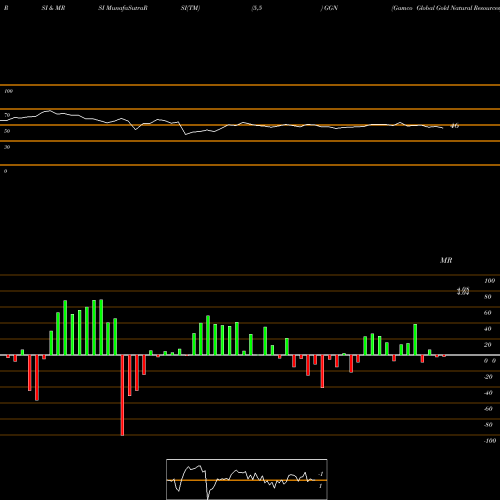Click the MR axis '60' label
Screen dimensions: 500x500
tap(488, 313)
